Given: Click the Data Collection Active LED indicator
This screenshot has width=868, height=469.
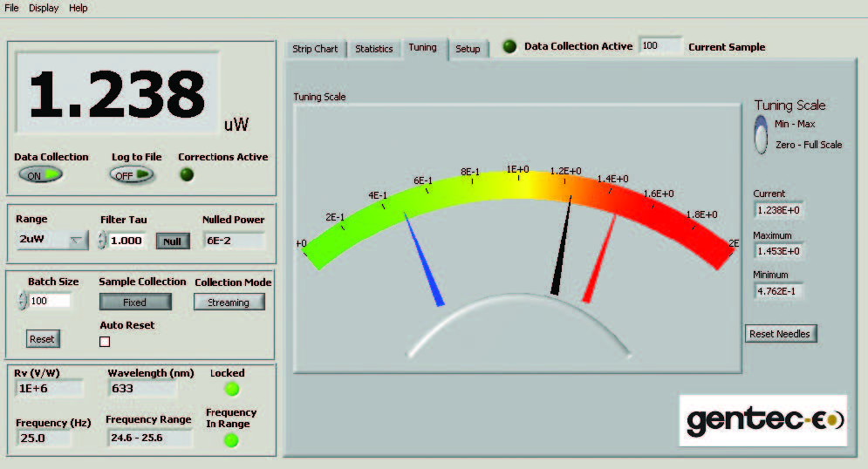Looking at the screenshot, I should [509, 46].
